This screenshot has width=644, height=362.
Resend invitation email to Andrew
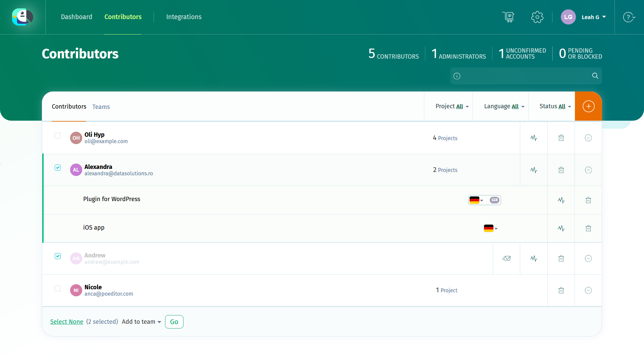506,258
